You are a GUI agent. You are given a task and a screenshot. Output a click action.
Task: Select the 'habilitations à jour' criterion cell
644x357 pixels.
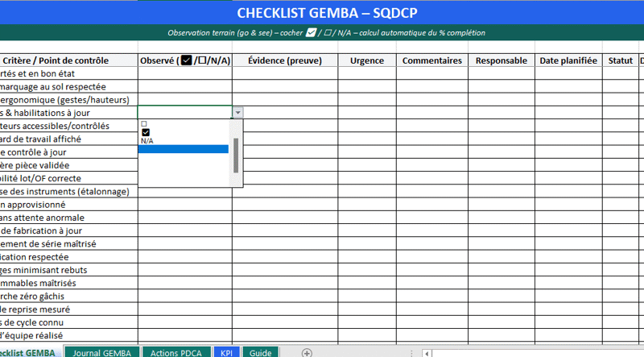[68, 113]
